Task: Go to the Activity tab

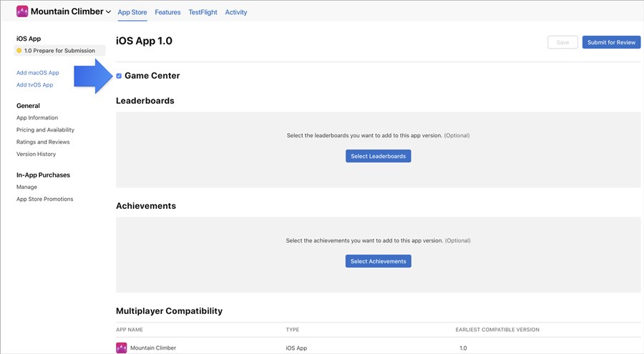Action: pos(236,12)
